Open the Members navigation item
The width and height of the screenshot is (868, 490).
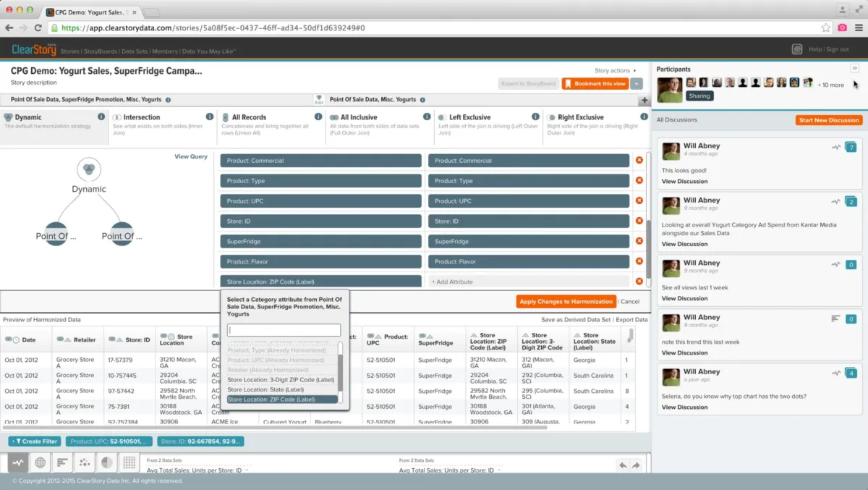(x=165, y=51)
